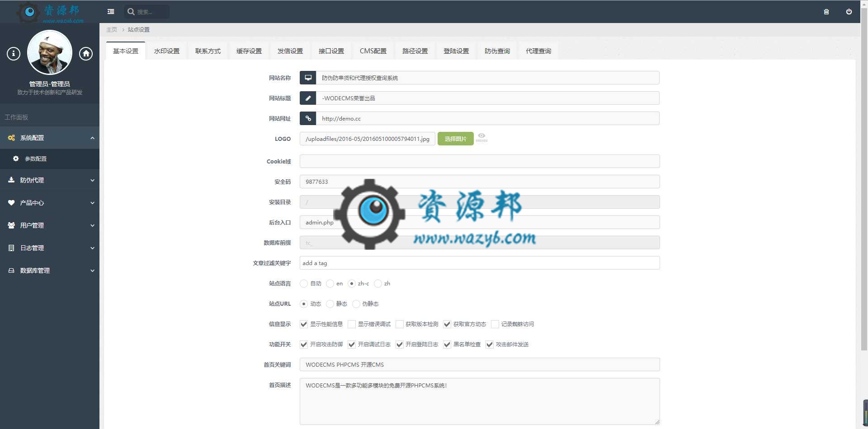Click the 网站名称 input field
The width and height of the screenshot is (868, 429).
click(x=488, y=78)
